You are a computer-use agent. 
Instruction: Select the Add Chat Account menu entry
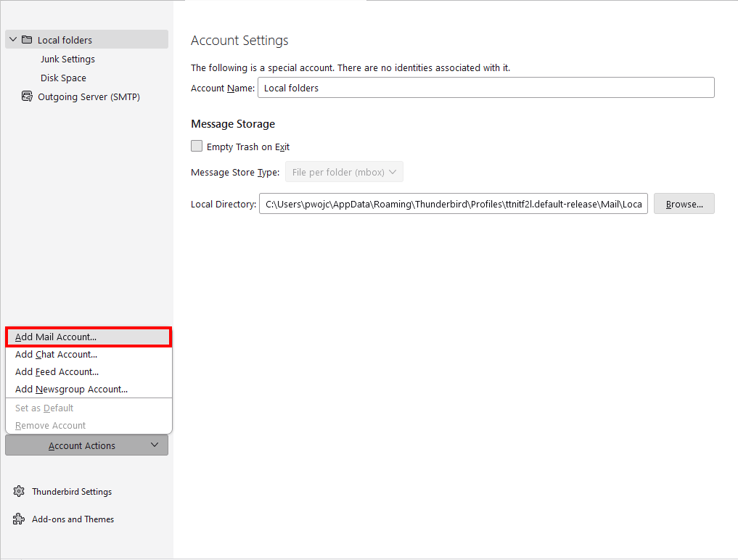(x=56, y=355)
